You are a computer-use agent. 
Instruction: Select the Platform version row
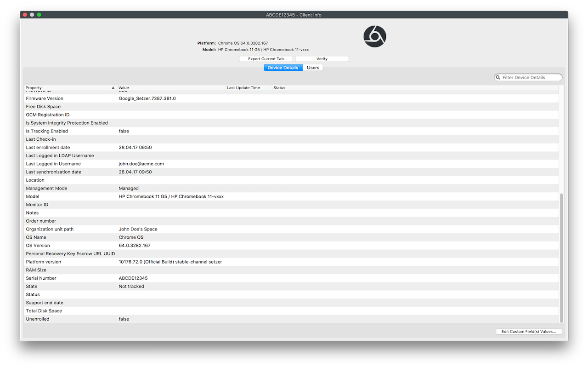click(x=291, y=262)
